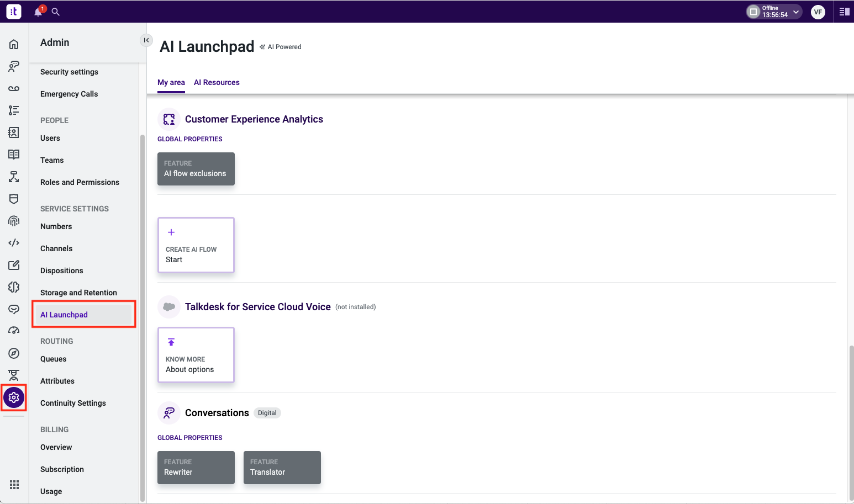The height and width of the screenshot is (504, 854).
Task: Open Subscription under Billing
Action: 62,469
